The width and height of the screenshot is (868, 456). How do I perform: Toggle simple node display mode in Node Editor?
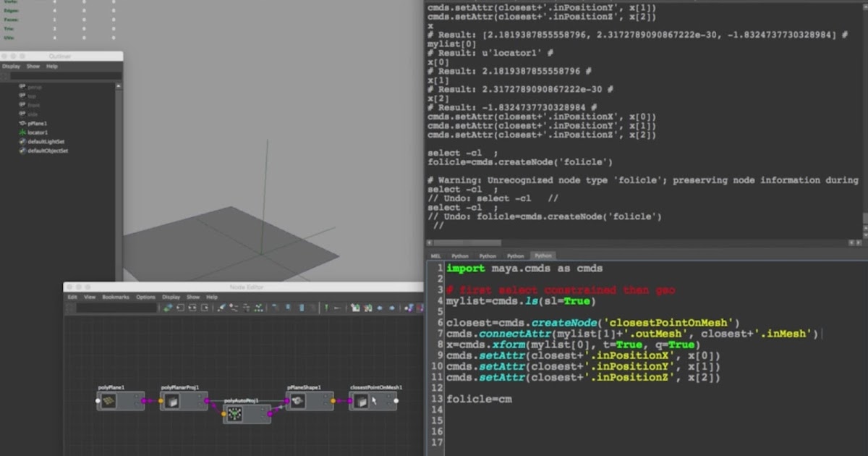(x=274, y=308)
